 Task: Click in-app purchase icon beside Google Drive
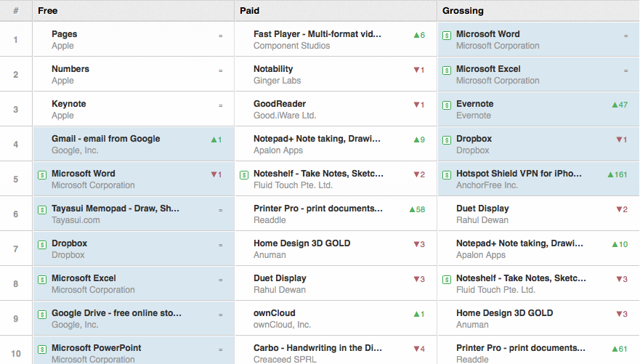42,315
